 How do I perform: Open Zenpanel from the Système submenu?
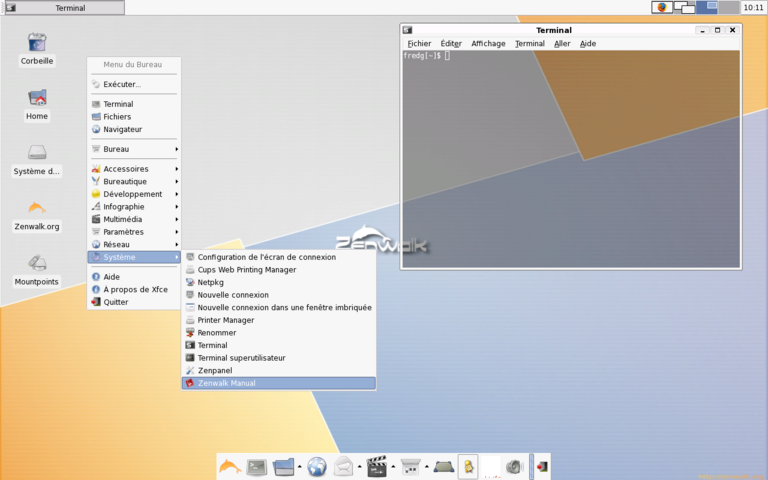(279, 371)
